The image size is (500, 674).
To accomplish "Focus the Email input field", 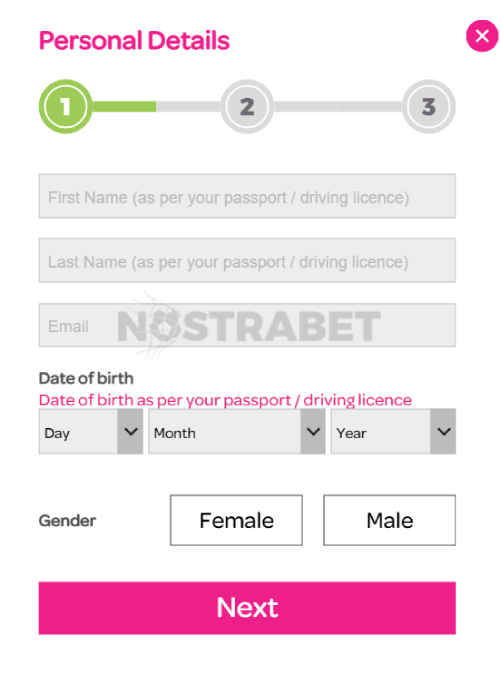I will click(247, 325).
